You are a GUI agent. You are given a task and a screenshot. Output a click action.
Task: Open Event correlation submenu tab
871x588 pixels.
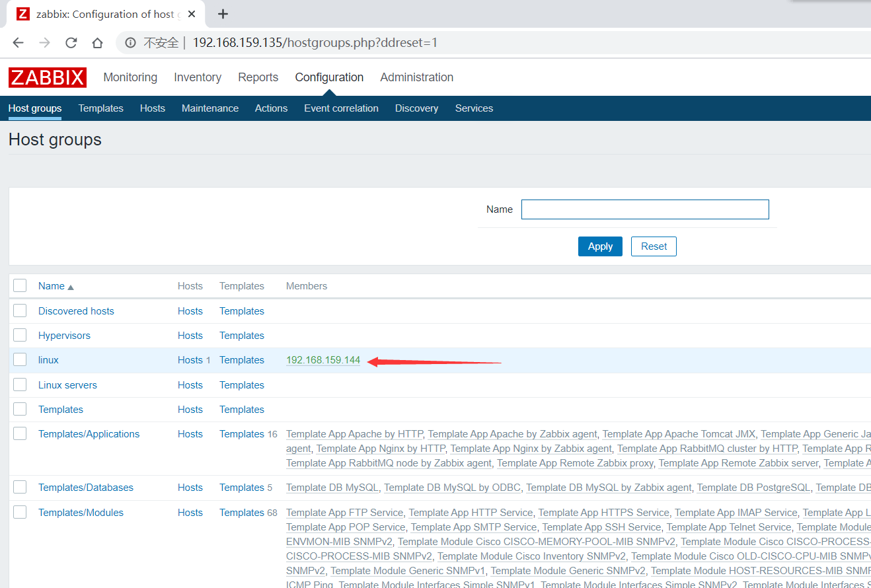[x=341, y=108]
